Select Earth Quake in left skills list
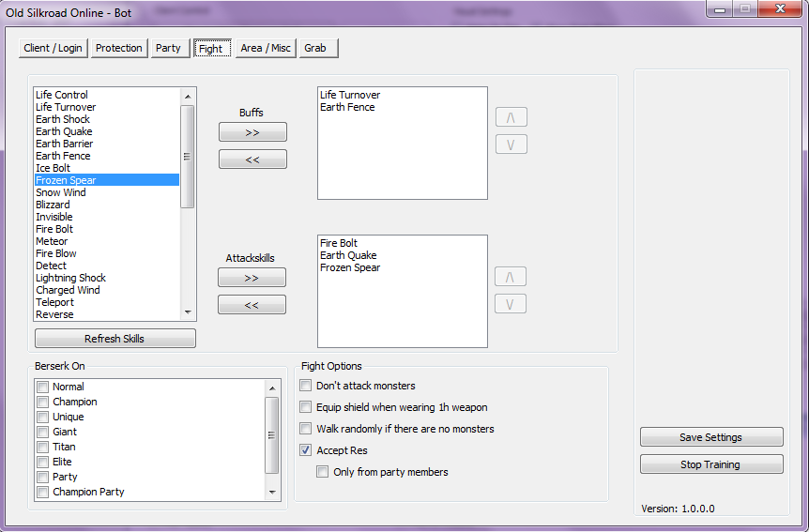The image size is (809, 532). (x=107, y=131)
